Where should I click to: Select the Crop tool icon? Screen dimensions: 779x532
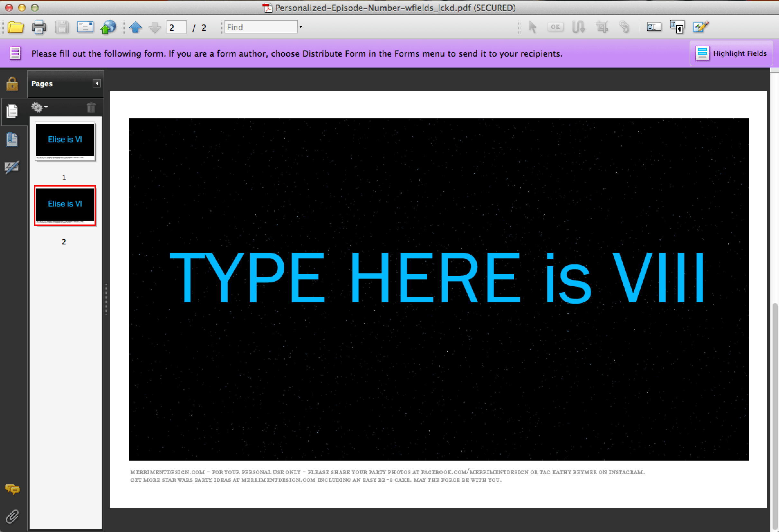(602, 27)
